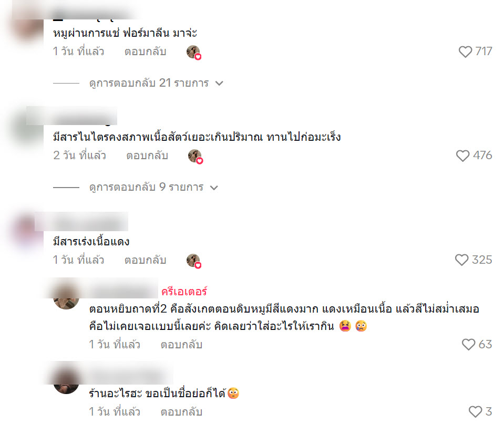Expand the 21 replies thread
The height and width of the screenshot is (424, 504).
[x=149, y=83]
